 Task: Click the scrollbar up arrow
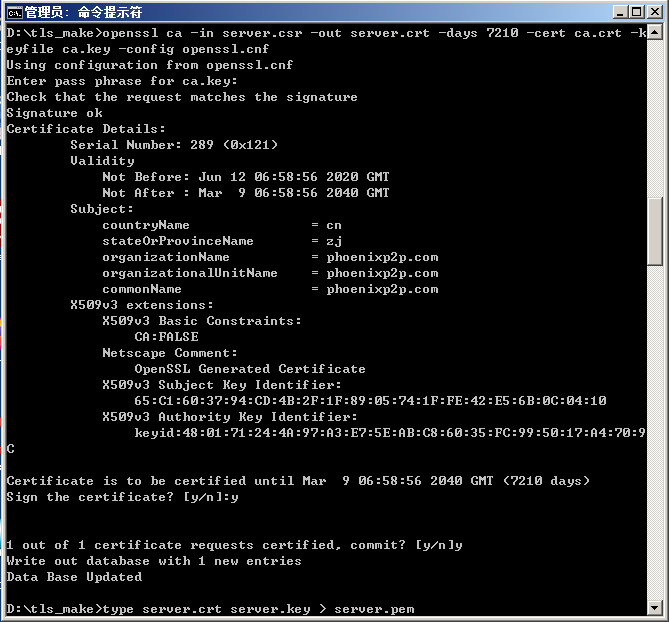tap(654, 32)
